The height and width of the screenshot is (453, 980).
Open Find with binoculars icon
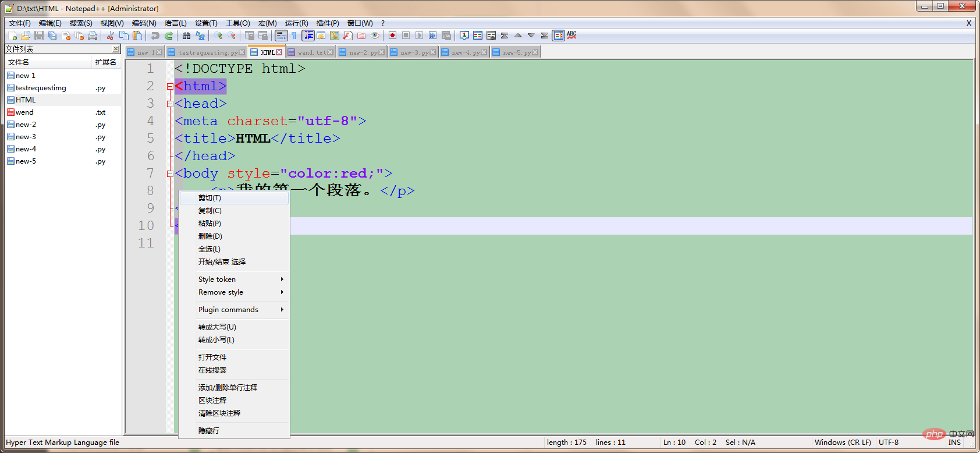(186, 36)
